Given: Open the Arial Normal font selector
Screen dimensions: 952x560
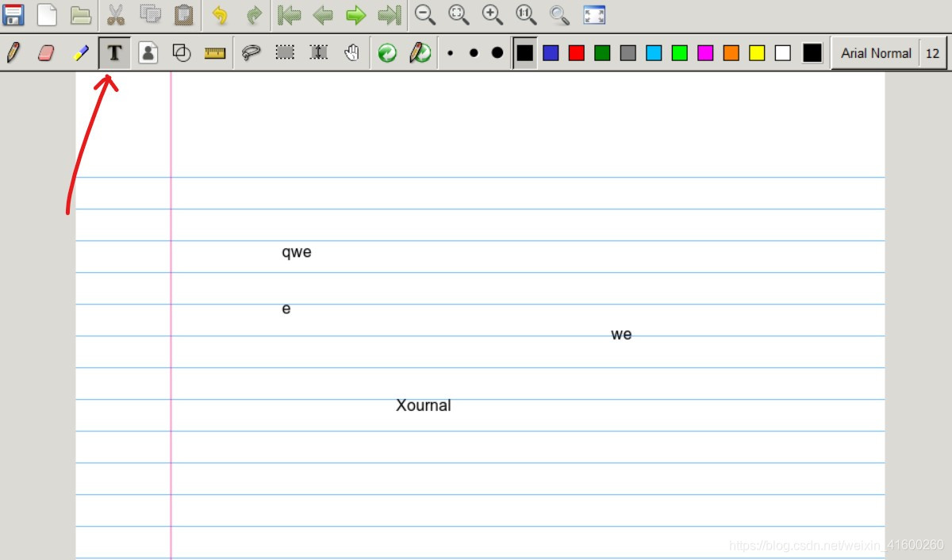Looking at the screenshot, I should point(876,52).
